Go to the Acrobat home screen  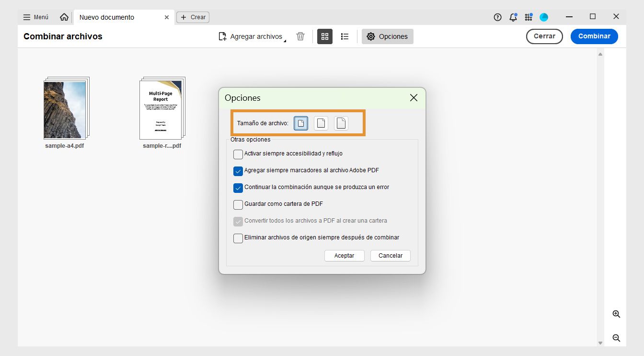point(64,16)
